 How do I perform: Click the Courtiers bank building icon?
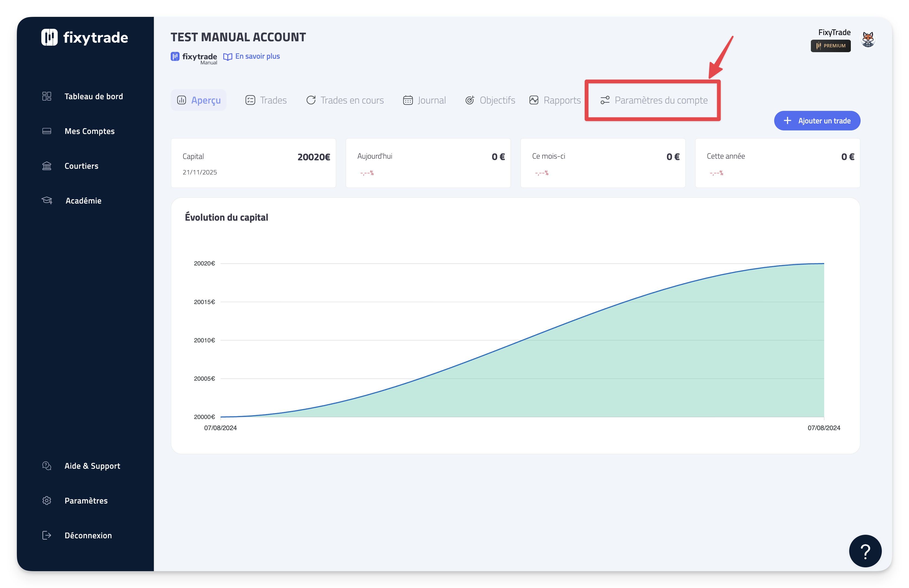point(46,166)
